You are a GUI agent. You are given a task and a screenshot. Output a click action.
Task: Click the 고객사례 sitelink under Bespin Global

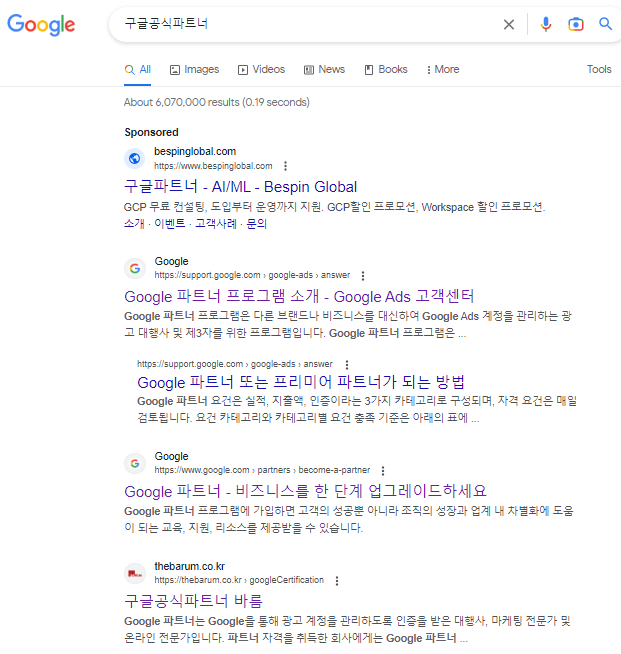coord(216,224)
